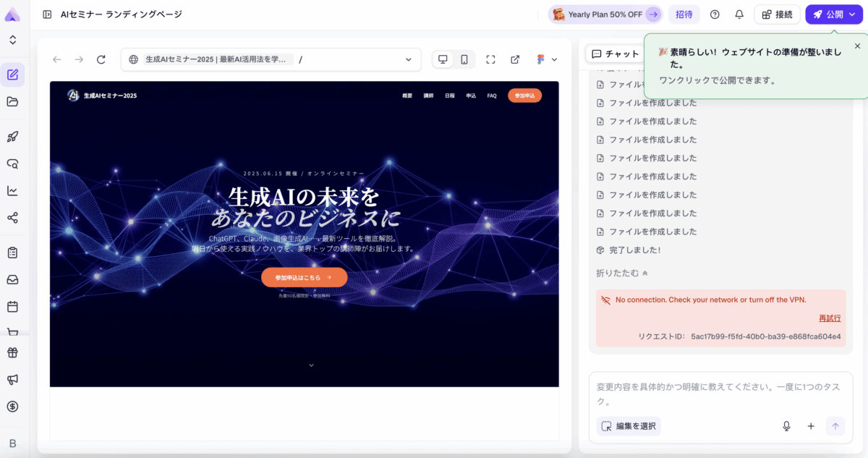Viewport: 868px width, 458px height.
Task: Click the Yearly Plan 50% OFF banner
Action: [x=605, y=14]
